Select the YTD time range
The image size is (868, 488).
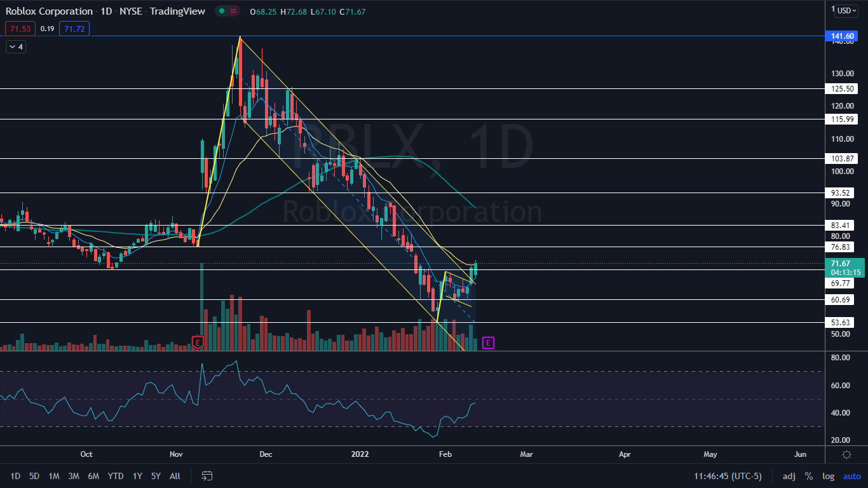click(116, 476)
